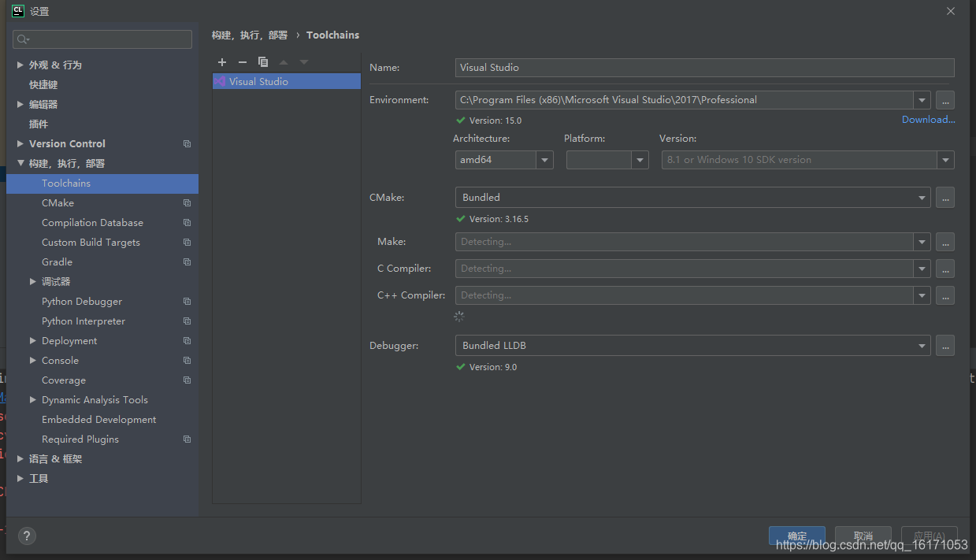Copy the selected toolchain

point(263,62)
